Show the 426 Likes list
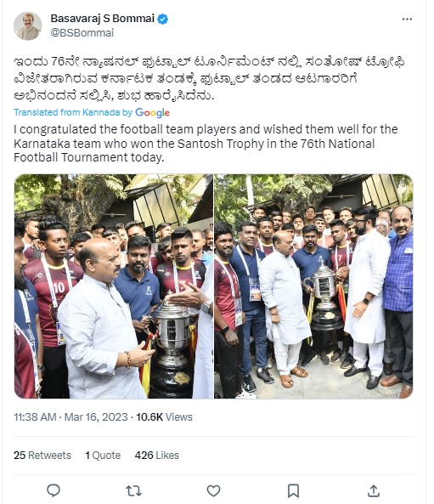This screenshot has width=434, height=504. tap(157, 456)
